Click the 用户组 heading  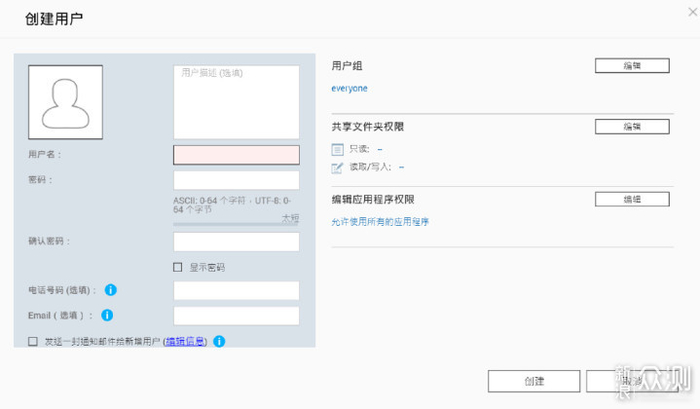click(347, 66)
